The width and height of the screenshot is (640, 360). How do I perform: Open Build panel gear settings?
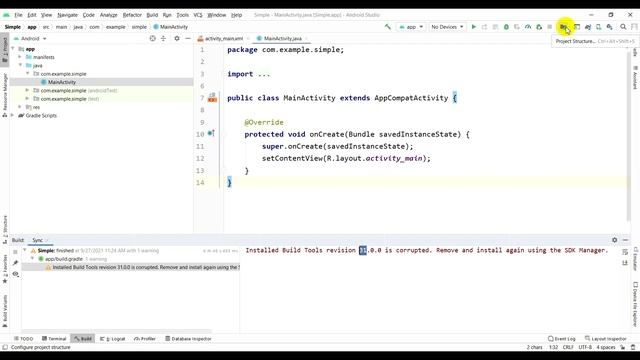[614, 240]
